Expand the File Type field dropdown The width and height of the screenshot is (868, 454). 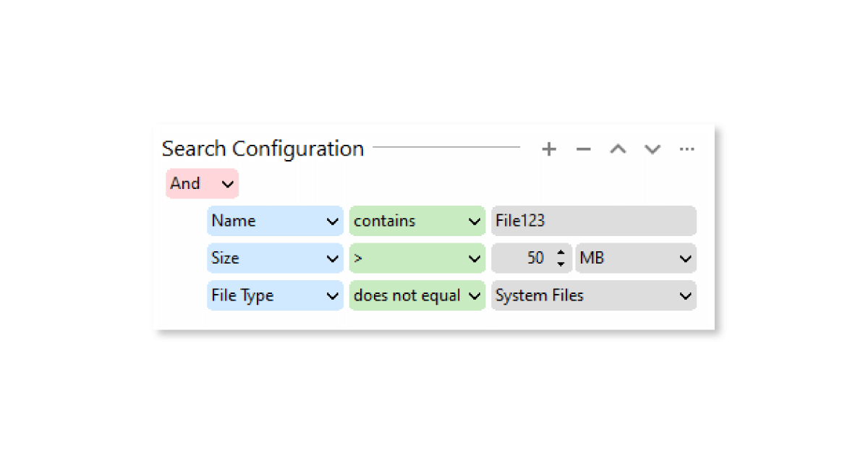[x=275, y=295]
